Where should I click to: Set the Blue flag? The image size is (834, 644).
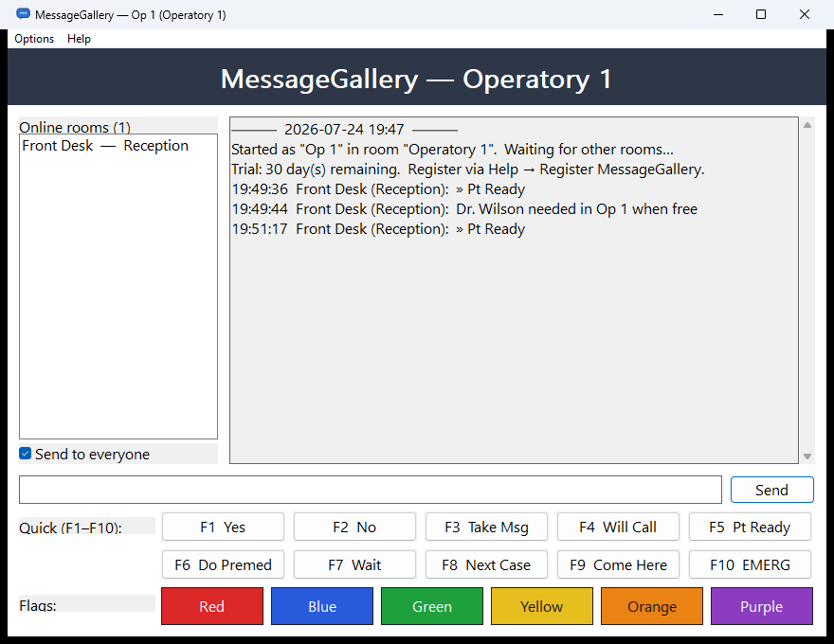[322, 606]
